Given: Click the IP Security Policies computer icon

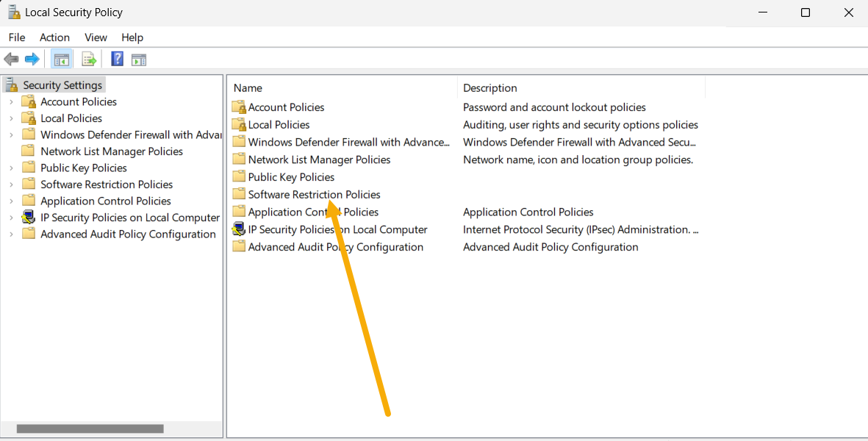Looking at the screenshot, I should pos(239,229).
